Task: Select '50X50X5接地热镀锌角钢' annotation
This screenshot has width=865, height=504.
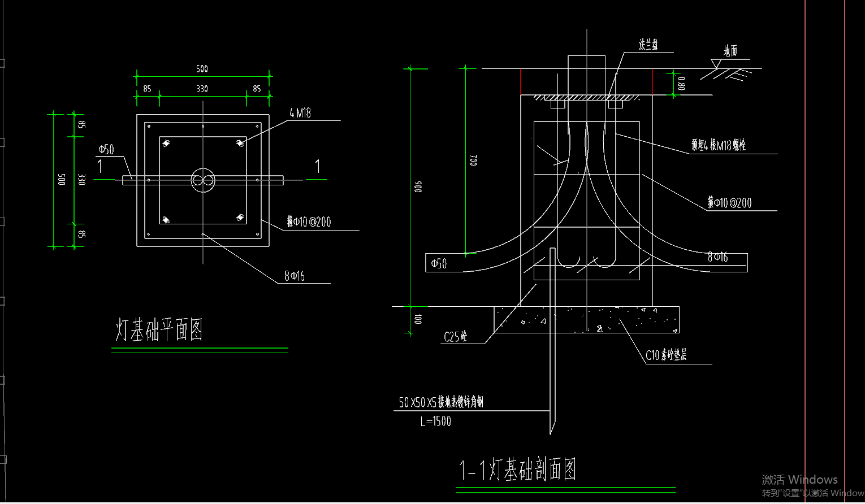Action: [x=441, y=402]
